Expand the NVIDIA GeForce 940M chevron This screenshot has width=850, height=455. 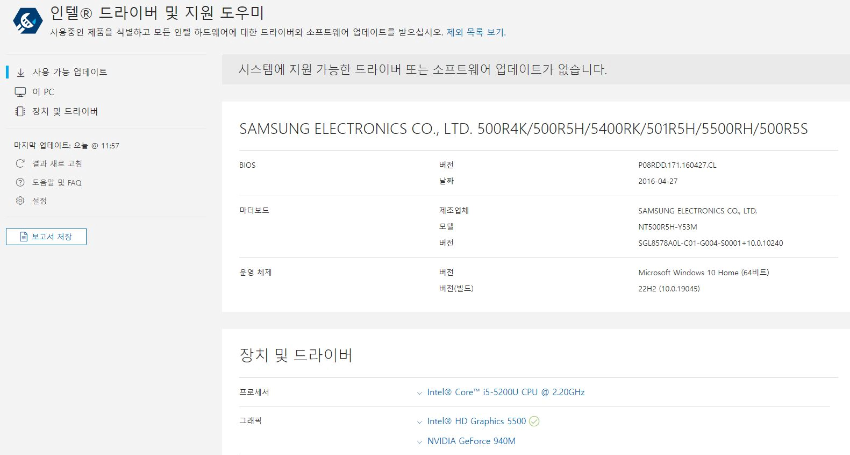[x=419, y=441]
